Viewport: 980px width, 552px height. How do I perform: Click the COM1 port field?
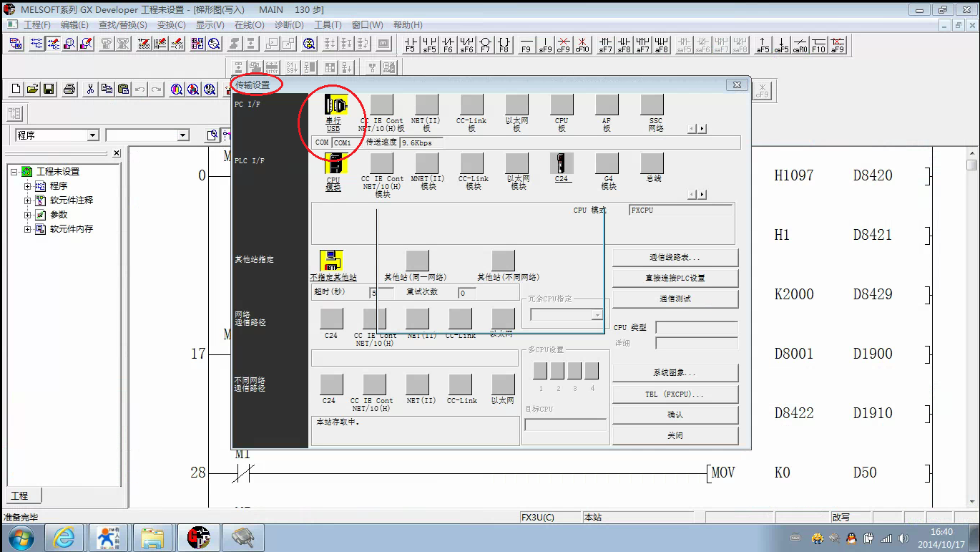tap(346, 142)
